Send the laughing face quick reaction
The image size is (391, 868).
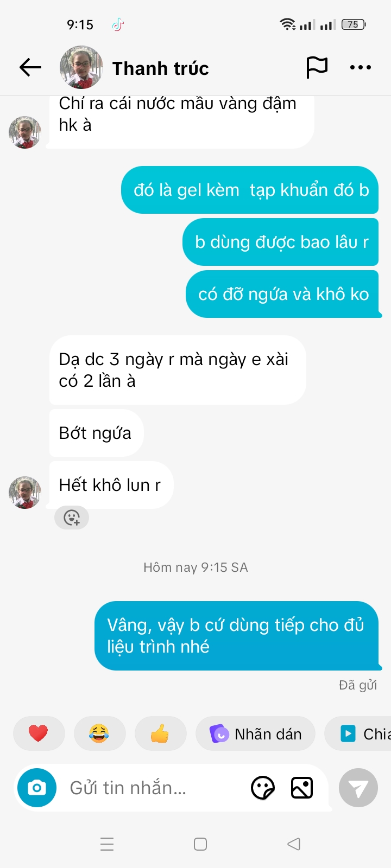(x=99, y=733)
